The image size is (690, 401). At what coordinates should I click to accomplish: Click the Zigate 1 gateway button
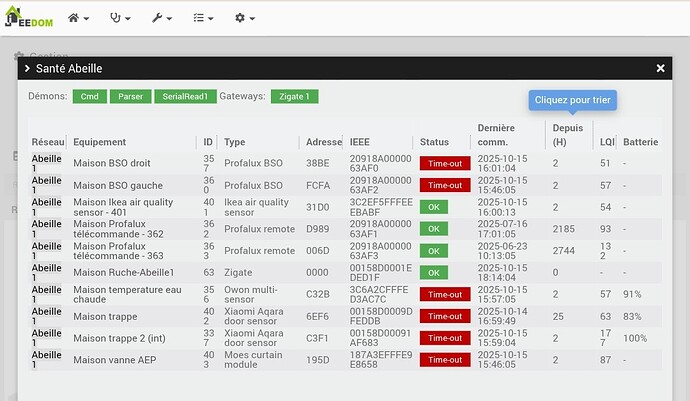(295, 96)
